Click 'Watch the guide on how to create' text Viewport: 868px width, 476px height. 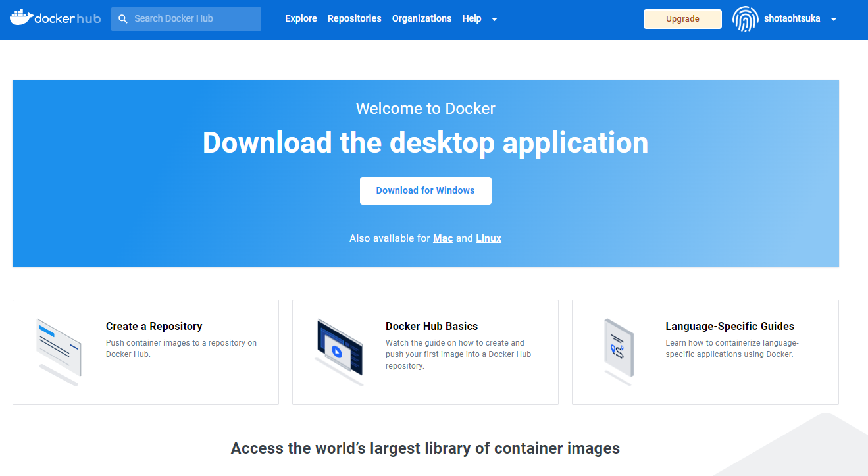tap(458, 354)
